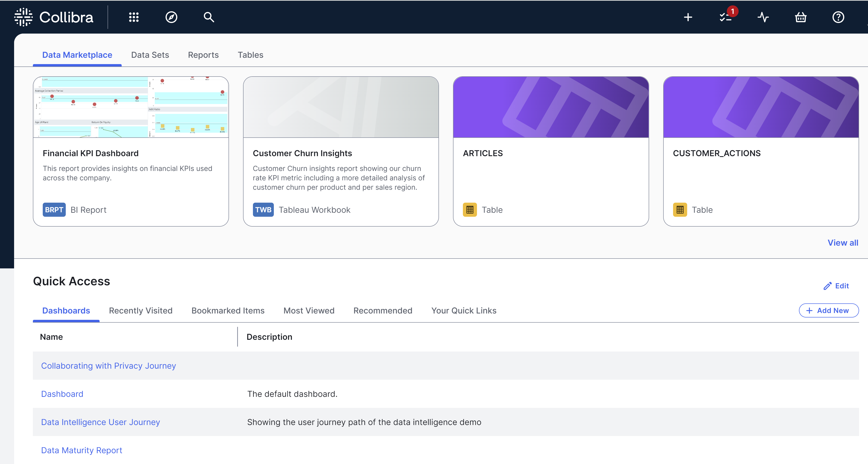This screenshot has height=464, width=868.
Task: Expand the Recommended quick access section
Action: click(x=382, y=310)
